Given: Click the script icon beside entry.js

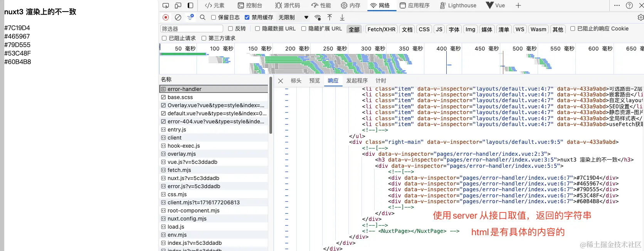Looking at the screenshot, I should 163,130.
